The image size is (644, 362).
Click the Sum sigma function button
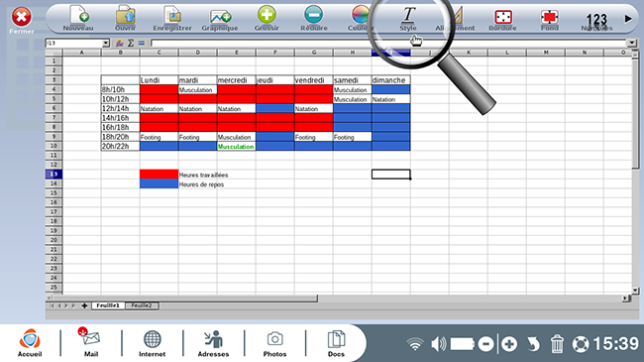point(131,43)
